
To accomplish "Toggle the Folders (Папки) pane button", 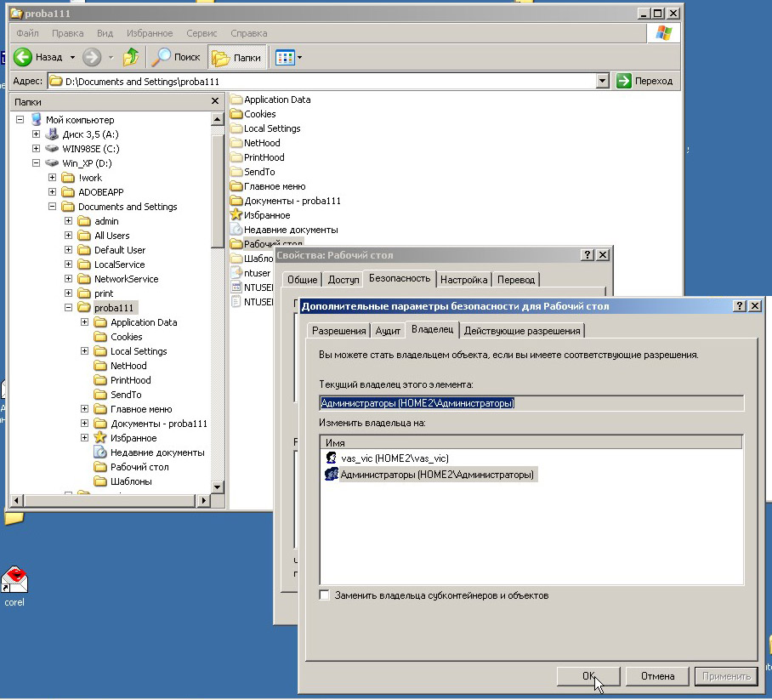I will (x=237, y=58).
